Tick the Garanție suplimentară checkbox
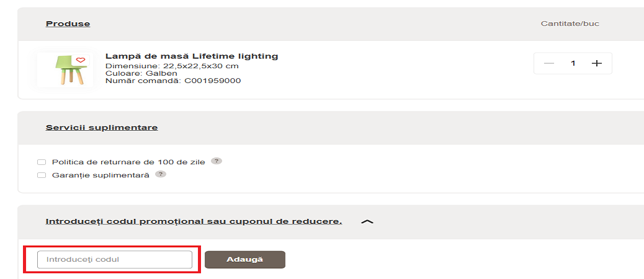The image size is (644, 279). [42, 175]
